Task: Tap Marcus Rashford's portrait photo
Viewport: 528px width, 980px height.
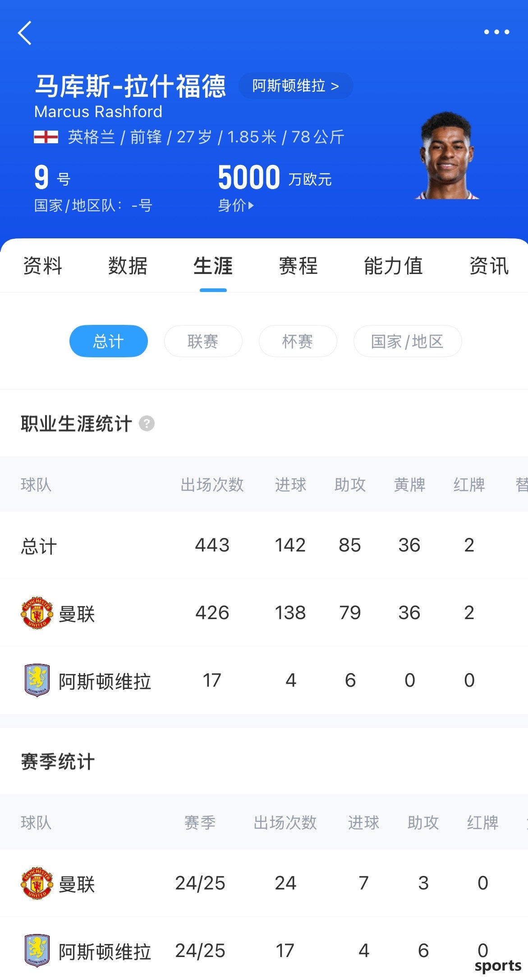Action: pos(447,155)
